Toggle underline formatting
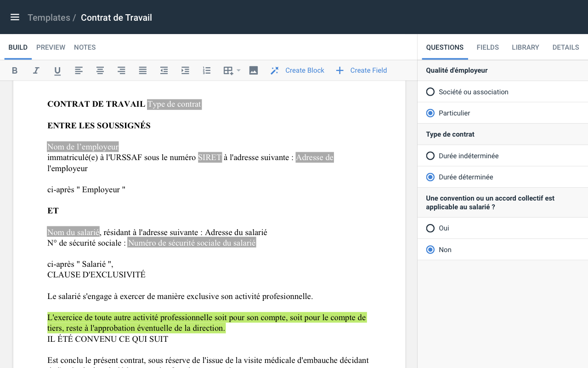This screenshot has width=588, height=368. (x=57, y=70)
